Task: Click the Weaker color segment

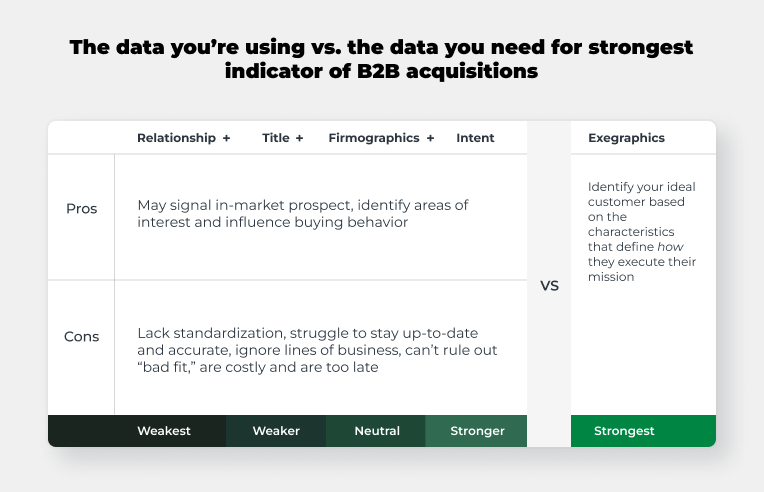Action: coord(276,431)
